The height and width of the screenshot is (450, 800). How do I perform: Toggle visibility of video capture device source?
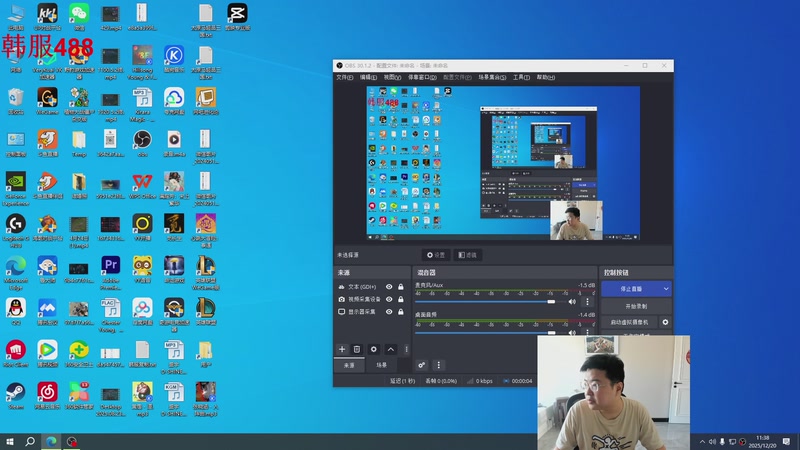(389, 299)
